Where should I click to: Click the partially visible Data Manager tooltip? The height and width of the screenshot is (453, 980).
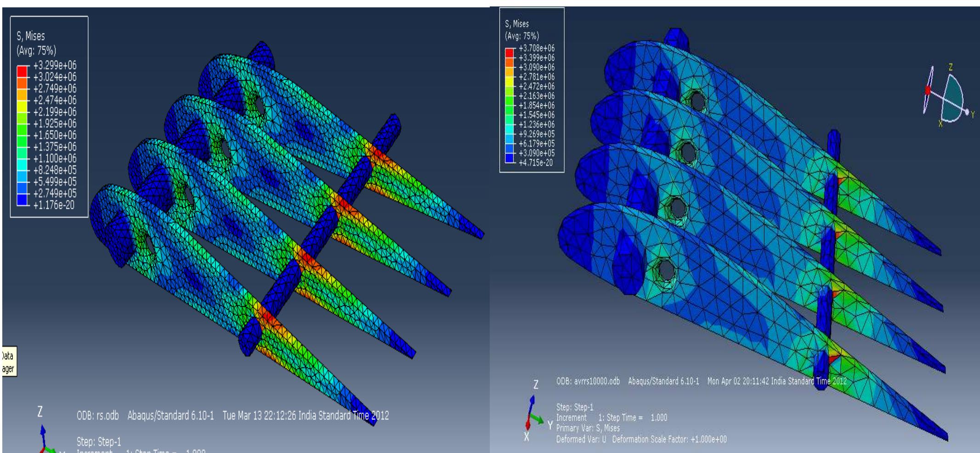[x=9, y=362]
